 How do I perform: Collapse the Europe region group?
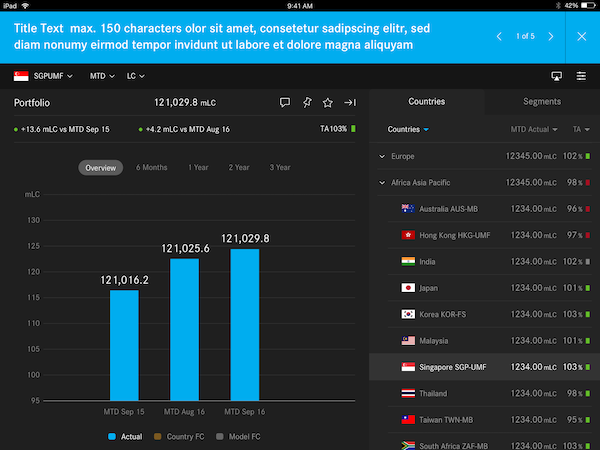[382, 156]
